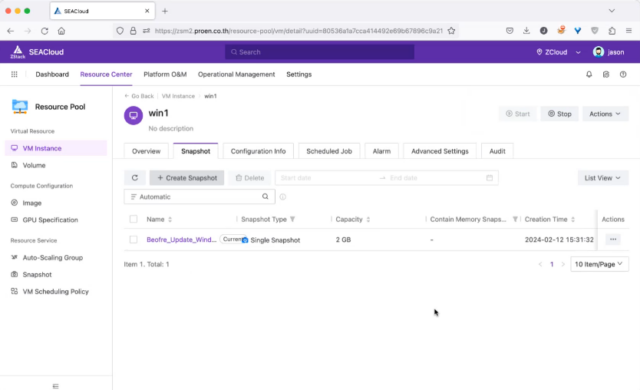This screenshot has width=640, height=390.
Task: Select all snapshots header checkbox
Action: (133, 219)
